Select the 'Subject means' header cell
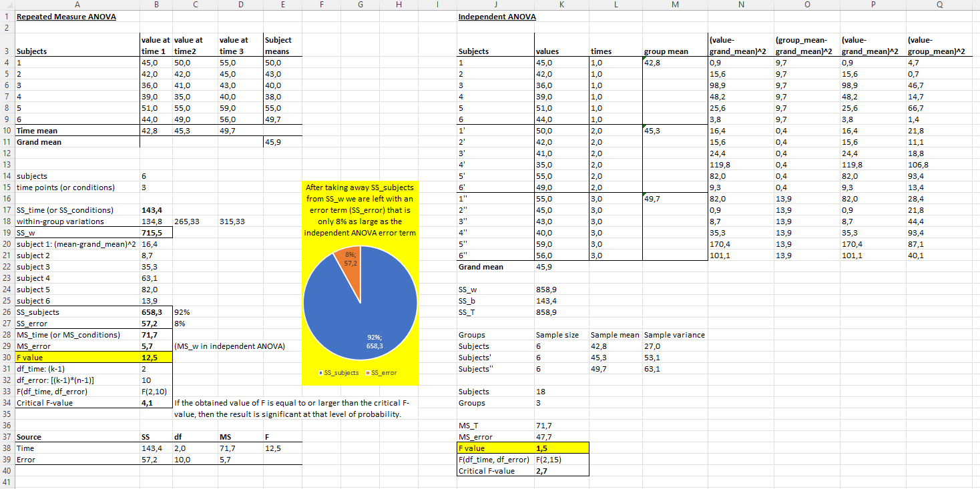The width and height of the screenshot is (980, 489). [283, 45]
